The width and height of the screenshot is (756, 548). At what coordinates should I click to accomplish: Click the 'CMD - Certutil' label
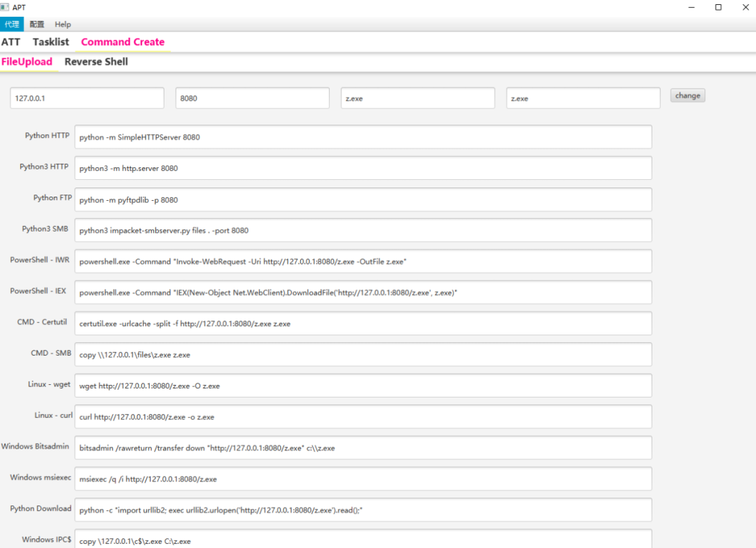click(x=42, y=322)
